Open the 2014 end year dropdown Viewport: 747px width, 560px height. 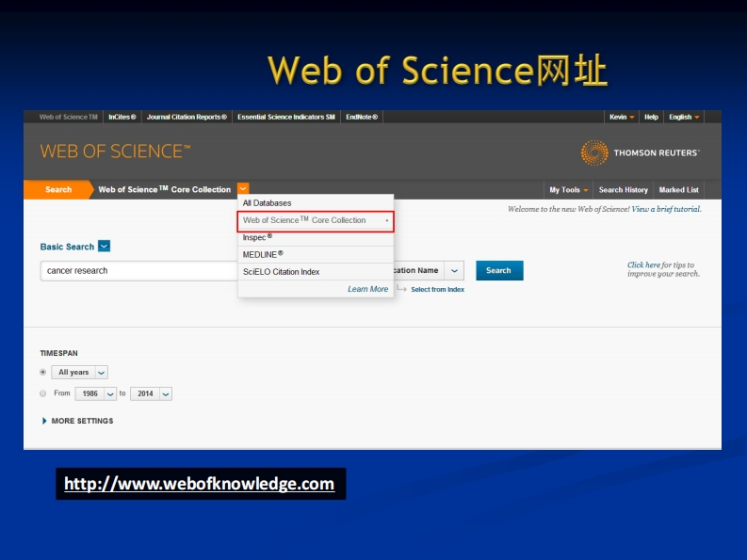151,393
